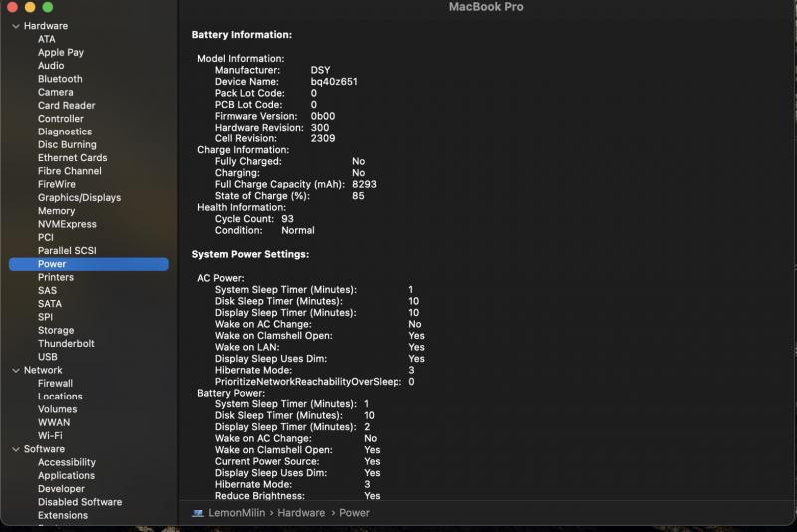Minimize the window with the yellow button

(30, 7)
